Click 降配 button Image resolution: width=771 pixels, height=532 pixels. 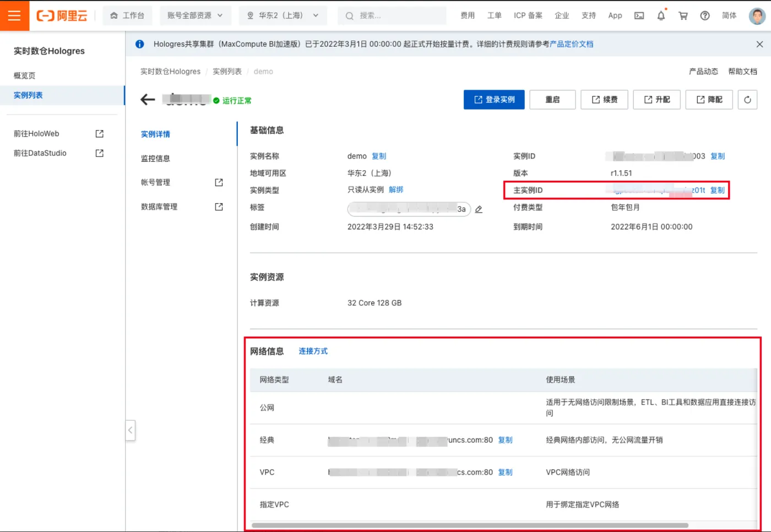click(709, 100)
